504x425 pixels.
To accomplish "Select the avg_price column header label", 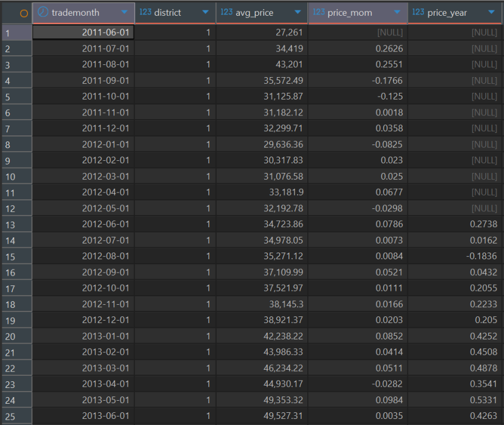I will click(x=254, y=13).
